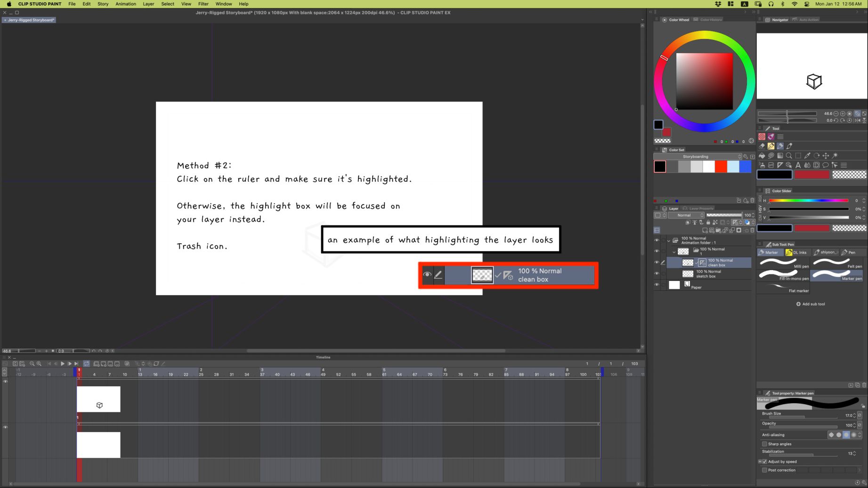This screenshot has width=868, height=488.
Task: Select the Move layer tool
Action: [x=826, y=155]
